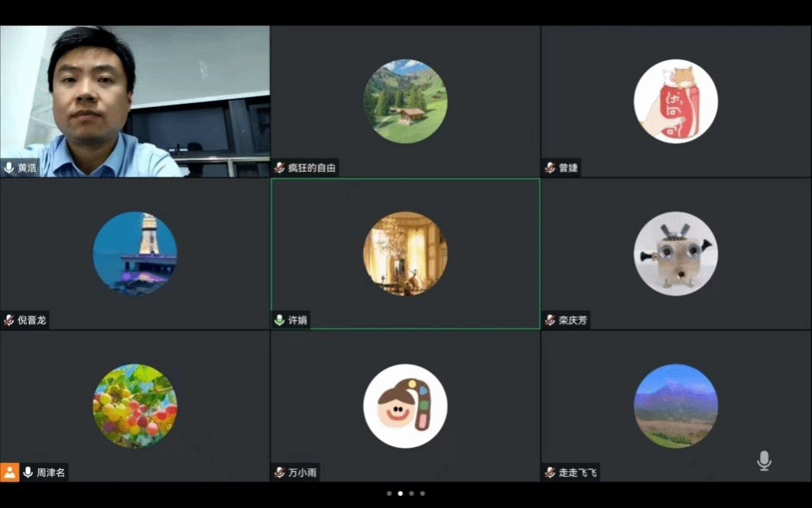This screenshot has width=812, height=508.
Task: Click muted mic icon beside 栾庆芳
Action: [x=550, y=320]
